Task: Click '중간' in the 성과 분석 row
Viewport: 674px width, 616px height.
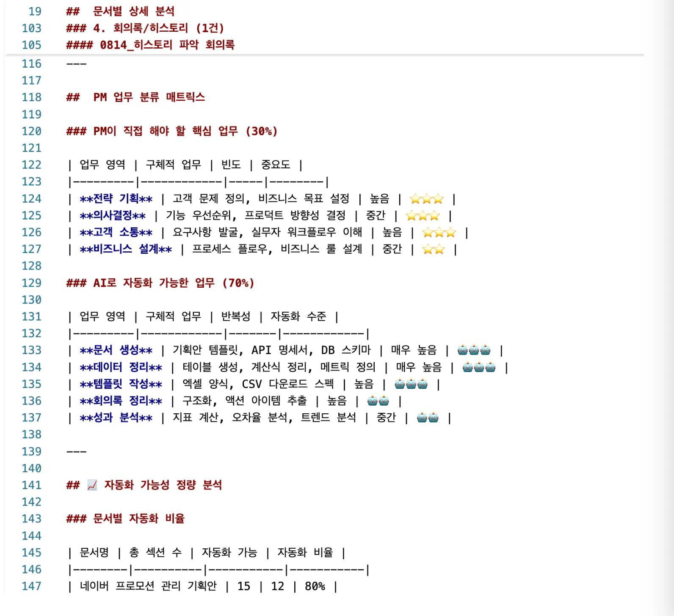Action: coord(386,418)
